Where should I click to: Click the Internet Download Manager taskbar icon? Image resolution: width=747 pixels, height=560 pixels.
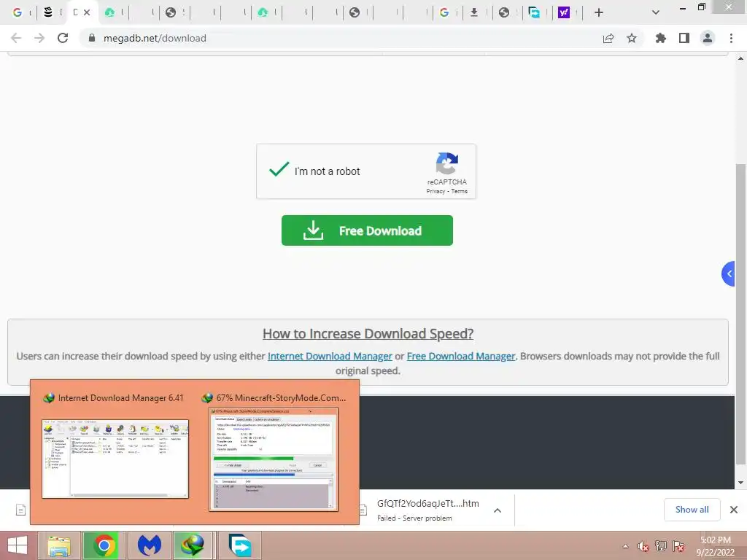[x=193, y=545]
